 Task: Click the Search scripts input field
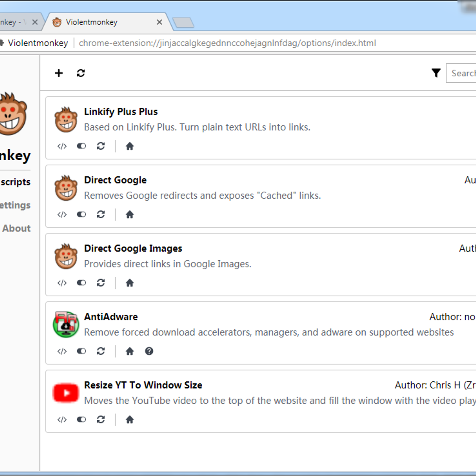(463, 73)
